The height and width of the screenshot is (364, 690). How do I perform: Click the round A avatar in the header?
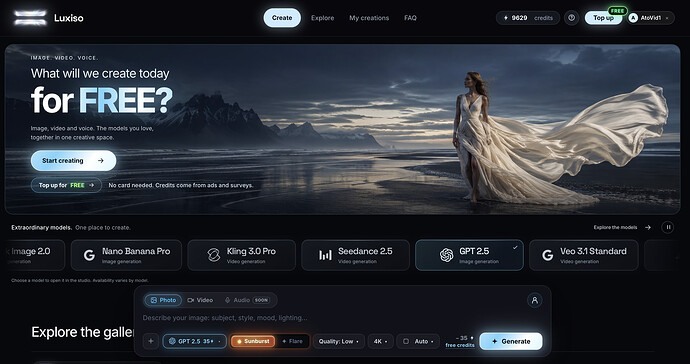tap(633, 18)
